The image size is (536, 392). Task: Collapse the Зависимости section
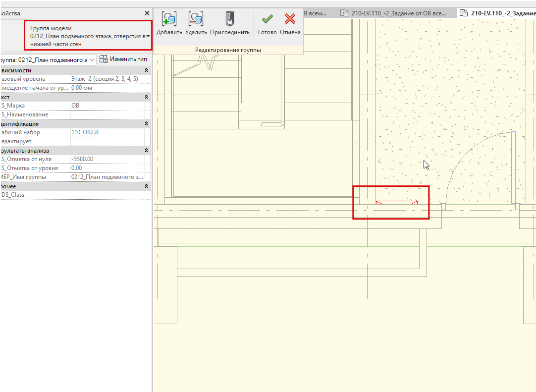tap(146, 70)
